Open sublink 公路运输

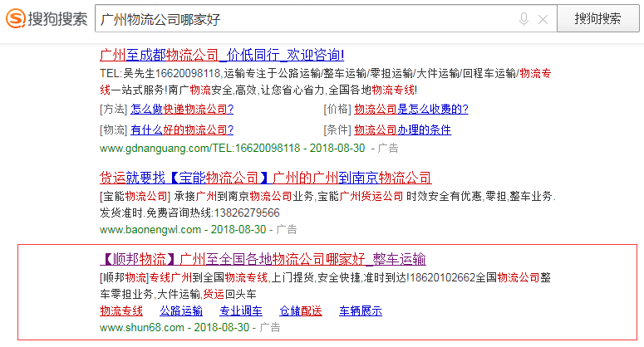(181, 311)
